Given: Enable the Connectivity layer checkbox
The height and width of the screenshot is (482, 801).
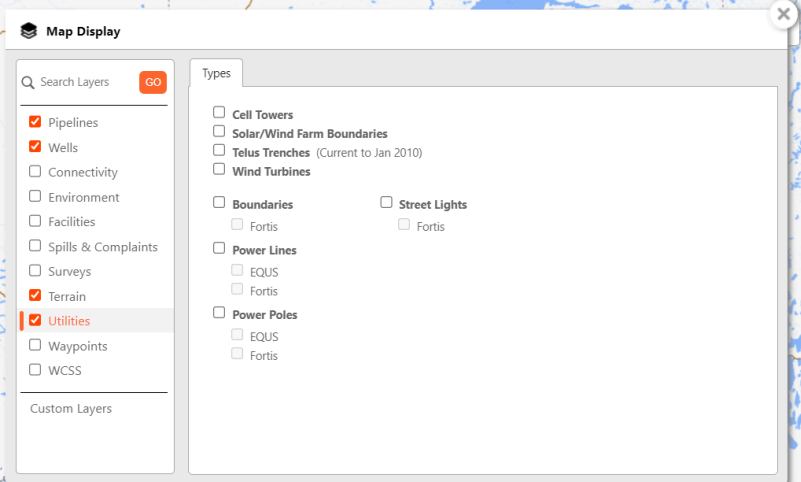Looking at the screenshot, I should tap(35, 172).
